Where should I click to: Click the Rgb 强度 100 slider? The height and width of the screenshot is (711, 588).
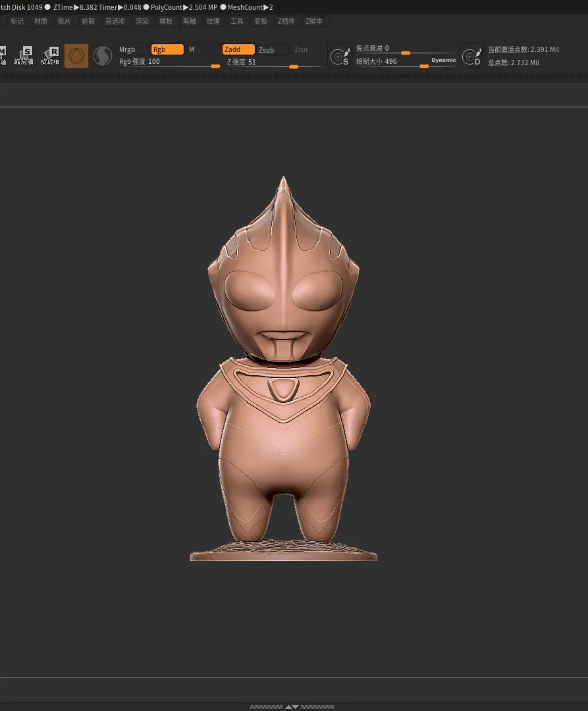[x=169, y=62]
